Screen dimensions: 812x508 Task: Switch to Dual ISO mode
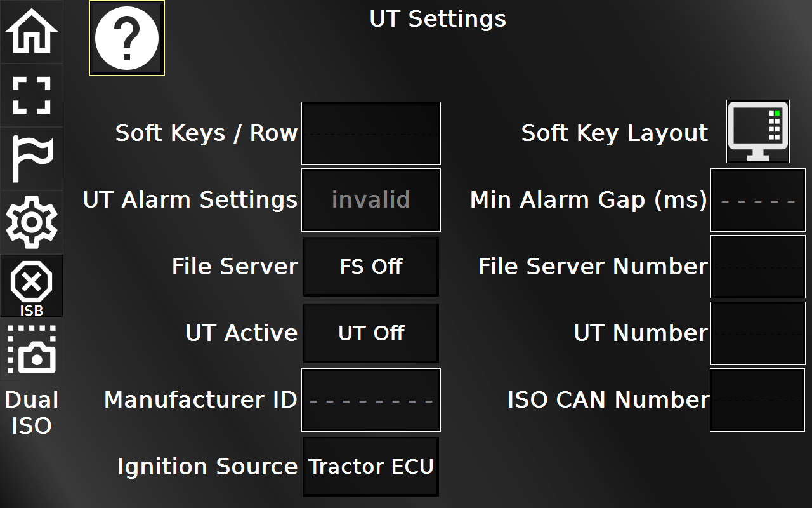pos(32,413)
